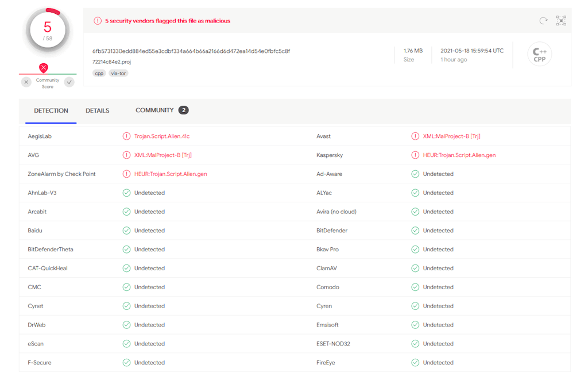Click the DrWeb vendor name

tap(37, 325)
